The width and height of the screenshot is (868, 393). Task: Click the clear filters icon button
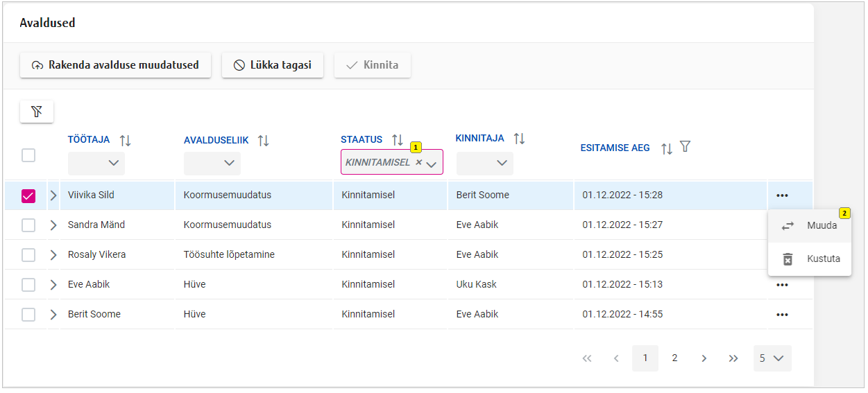point(37,112)
